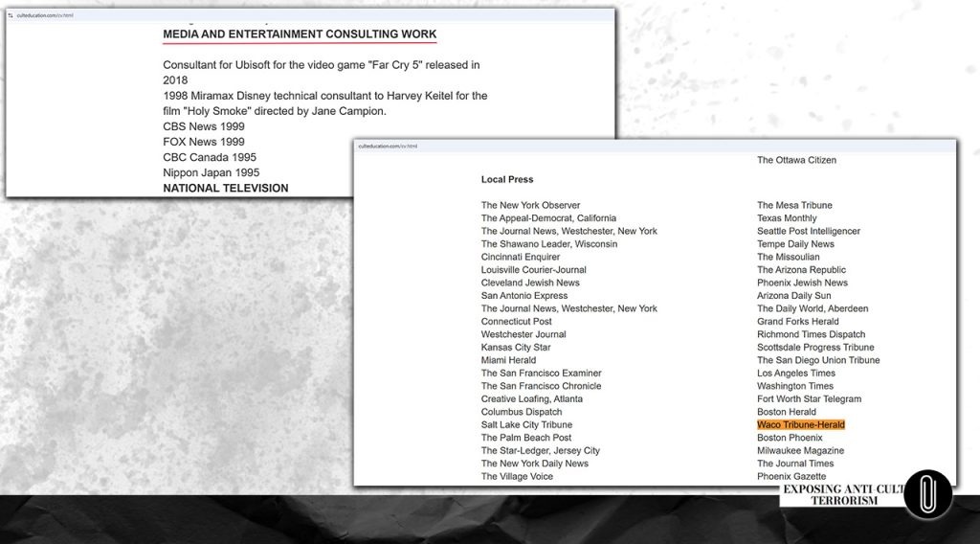Click 'CBS News 1999'

204,126
